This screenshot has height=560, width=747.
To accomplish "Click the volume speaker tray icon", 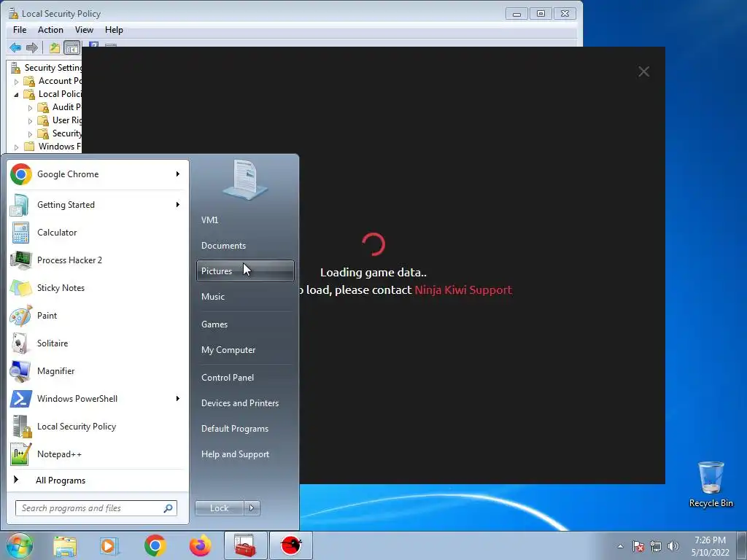I will pyautogui.click(x=673, y=546).
